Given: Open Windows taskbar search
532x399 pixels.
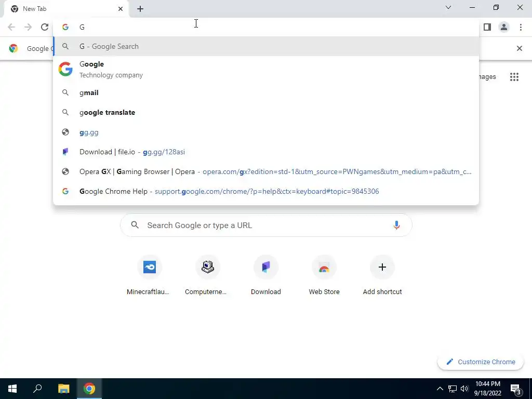Looking at the screenshot, I should coord(37,389).
